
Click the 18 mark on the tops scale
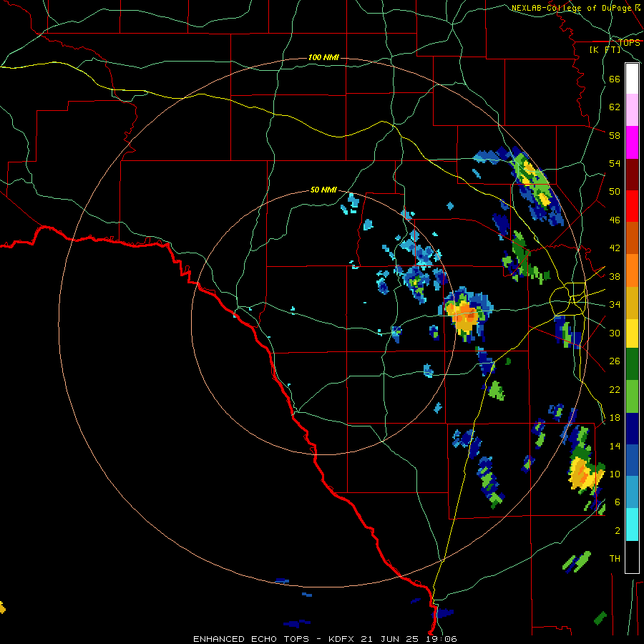(x=615, y=418)
